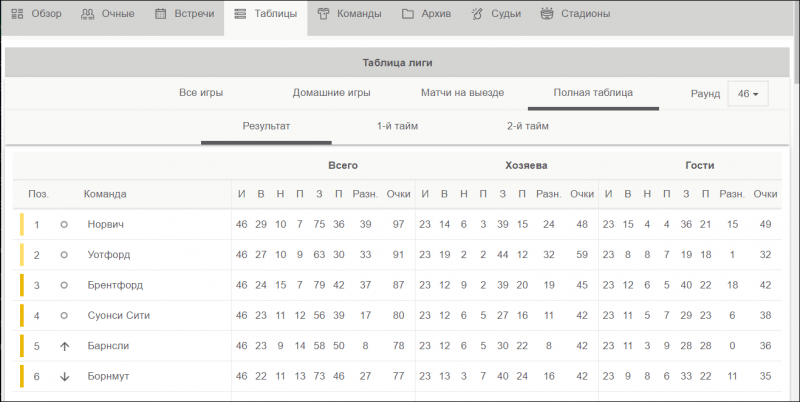The height and width of the screenshot is (402, 800).
Task: Open the Суонси Сити team link
Action: 119,315
